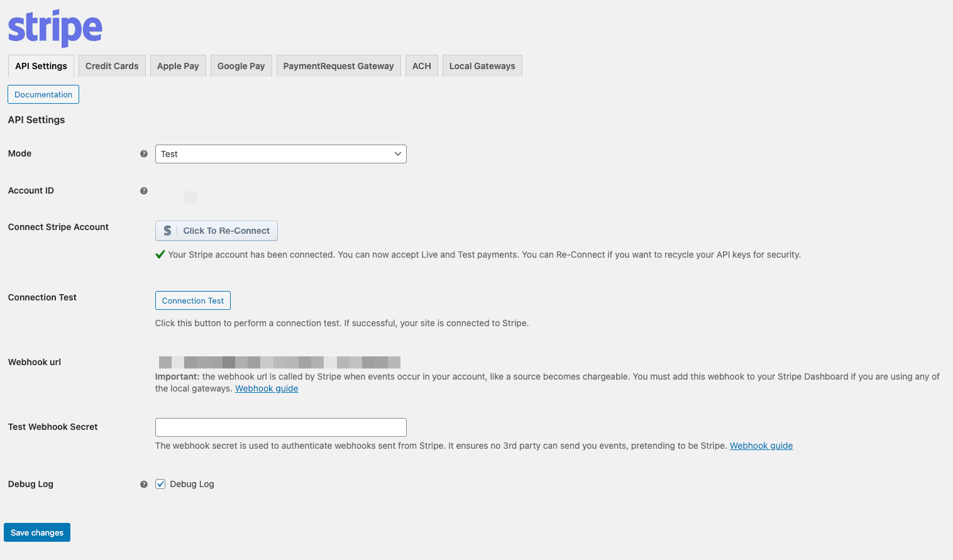
Task: Show help tooltip for Account ID
Action: (x=144, y=191)
